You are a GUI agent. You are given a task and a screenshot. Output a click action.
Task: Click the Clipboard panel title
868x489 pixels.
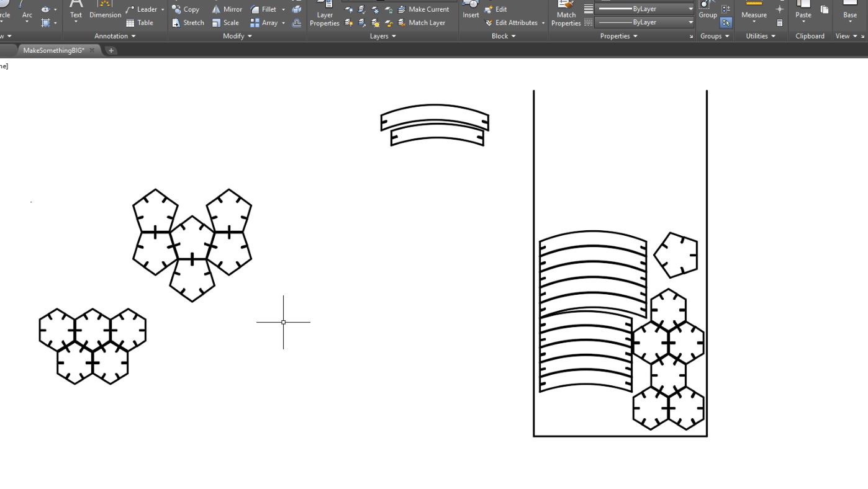tap(810, 36)
